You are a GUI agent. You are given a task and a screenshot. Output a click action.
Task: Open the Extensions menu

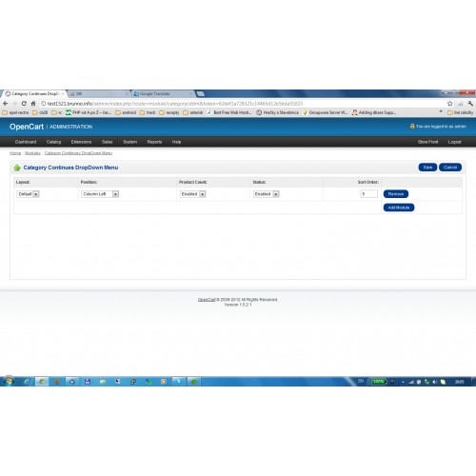coord(81,142)
